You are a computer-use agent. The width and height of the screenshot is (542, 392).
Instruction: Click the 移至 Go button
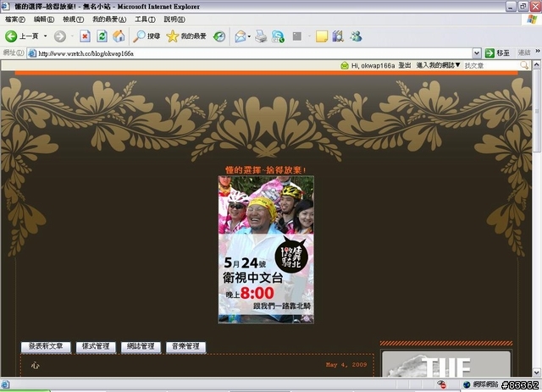[x=497, y=52]
